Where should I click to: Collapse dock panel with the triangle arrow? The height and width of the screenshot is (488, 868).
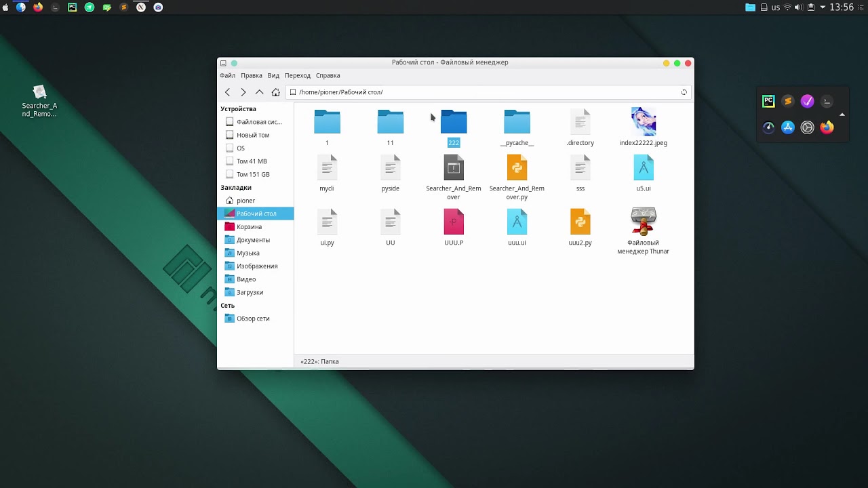[x=842, y=114]
